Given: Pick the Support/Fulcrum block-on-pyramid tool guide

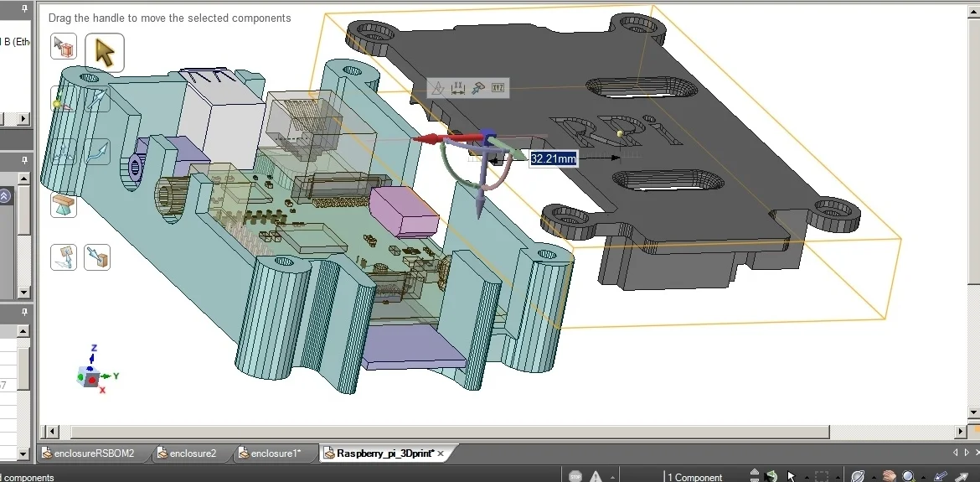Looking at the screenshot, I should [x=63, y=205].
